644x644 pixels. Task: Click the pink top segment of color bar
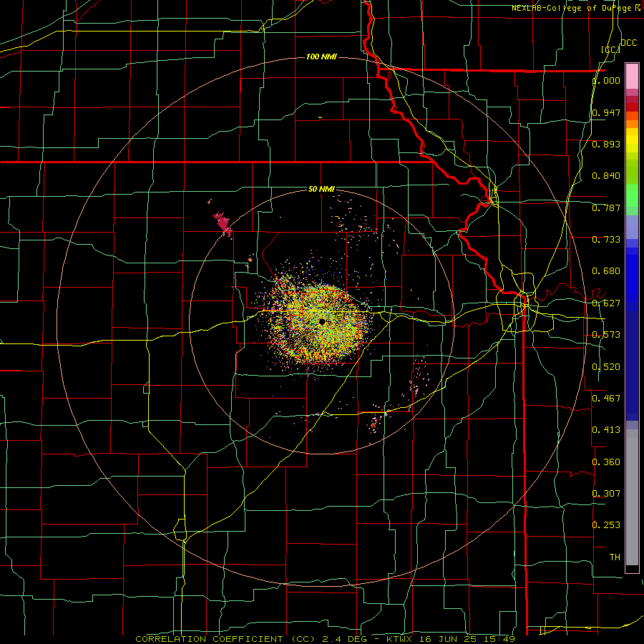(632, 76)
